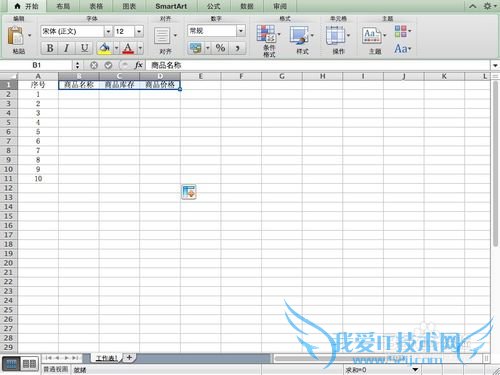The width and height of the screenshot is (500, 375).
Task: Open the Themes icon
Action: pos(371,36)
